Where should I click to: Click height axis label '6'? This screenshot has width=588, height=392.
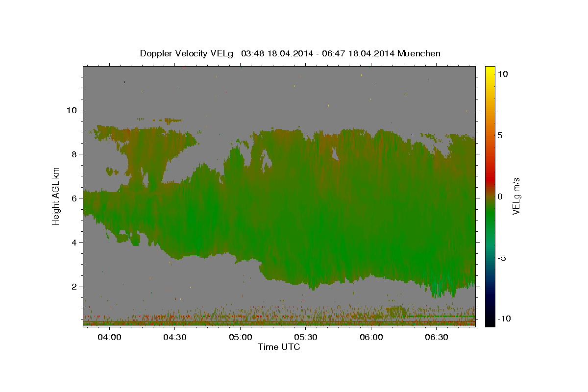73,198
